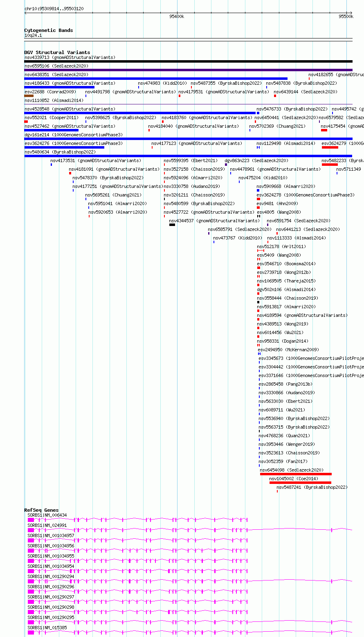Click the nsv4344537 black variant marker
Screen dimensions: 364x637
pyautogui.click(x=172, y=225)
